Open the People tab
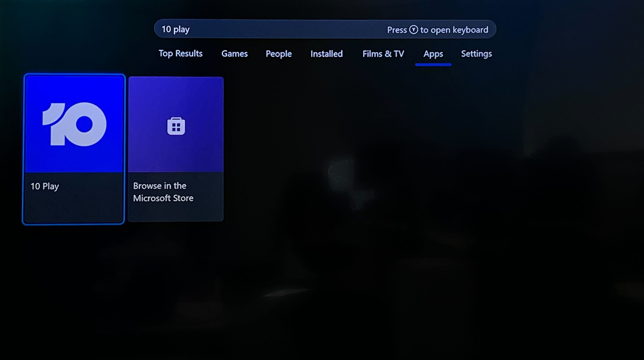This screenshot has width=644, height=360. tap(279, 54)
